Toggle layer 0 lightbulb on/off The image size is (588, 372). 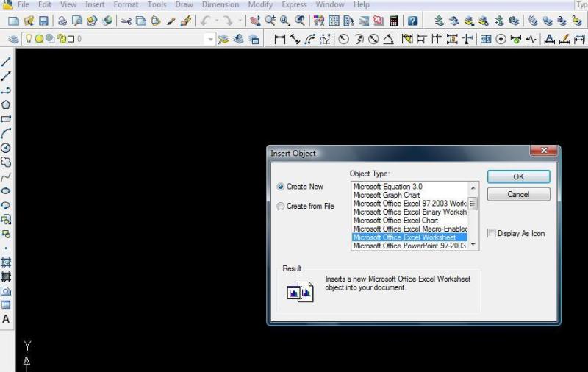(29, 39)
